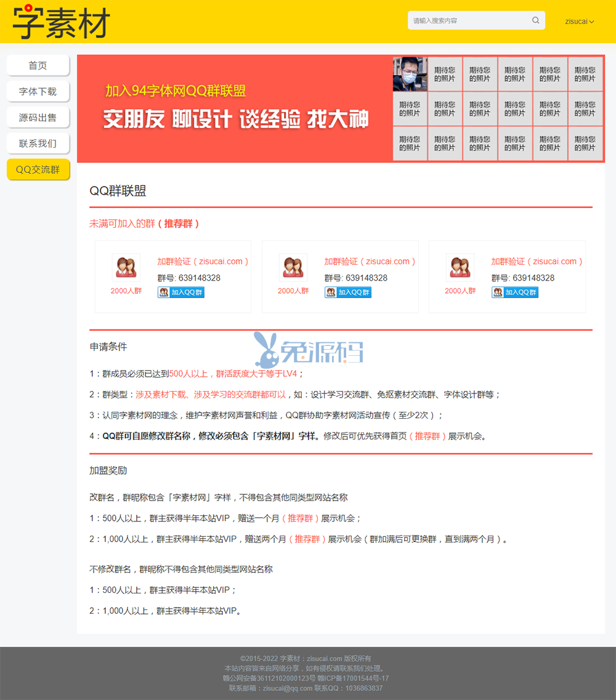
Task: Click the red text 500人以上，群活跃度大于等于LV4
Action: (233, 374)
